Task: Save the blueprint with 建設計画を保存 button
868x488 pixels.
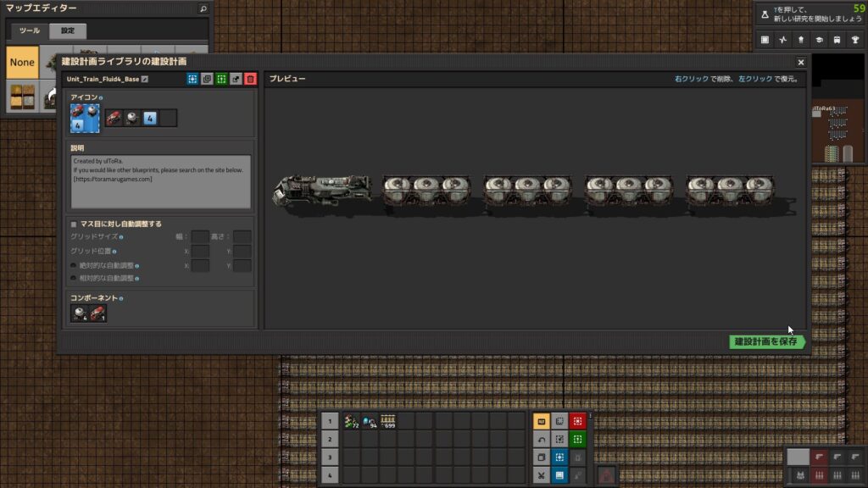Action: tap(766, 341)
